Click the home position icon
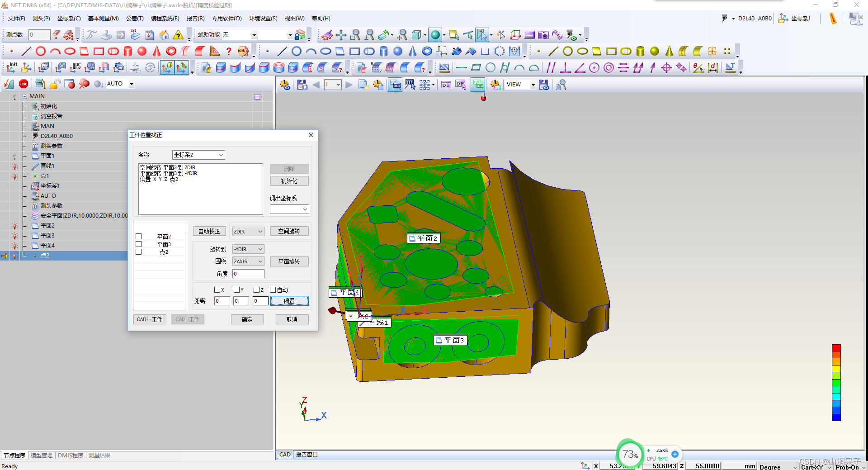868x470 pixels. 164,35
